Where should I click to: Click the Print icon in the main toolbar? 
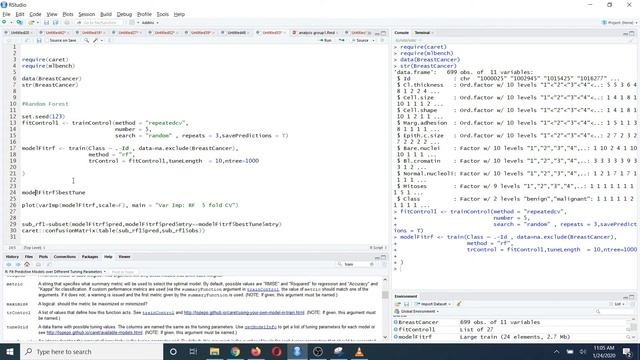point(67,22)
